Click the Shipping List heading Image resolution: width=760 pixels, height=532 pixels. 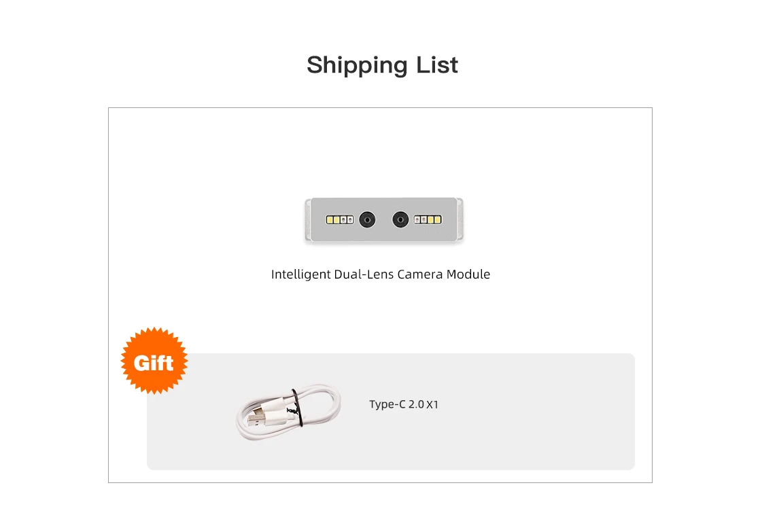coord(382,65)
